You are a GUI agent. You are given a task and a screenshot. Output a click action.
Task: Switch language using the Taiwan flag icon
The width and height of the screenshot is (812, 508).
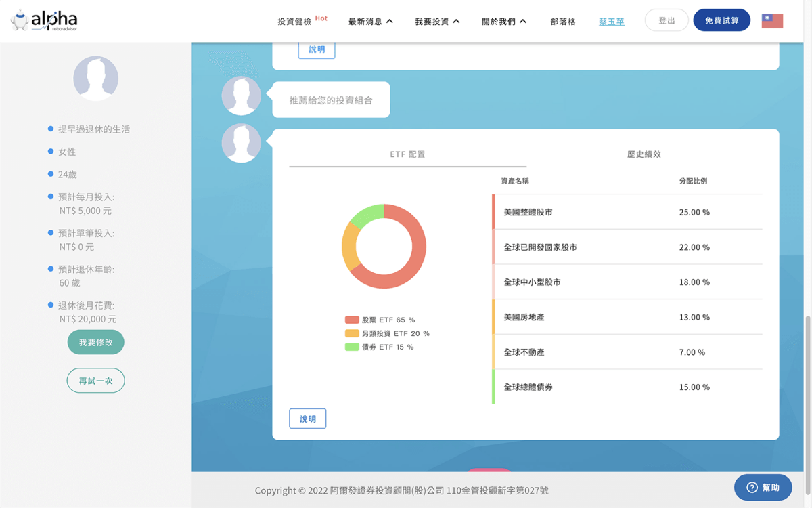tap(772, 20)
